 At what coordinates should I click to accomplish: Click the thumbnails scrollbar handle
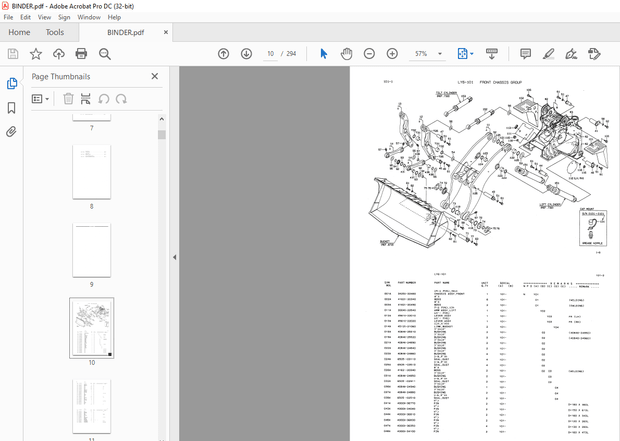click(161, 134)
